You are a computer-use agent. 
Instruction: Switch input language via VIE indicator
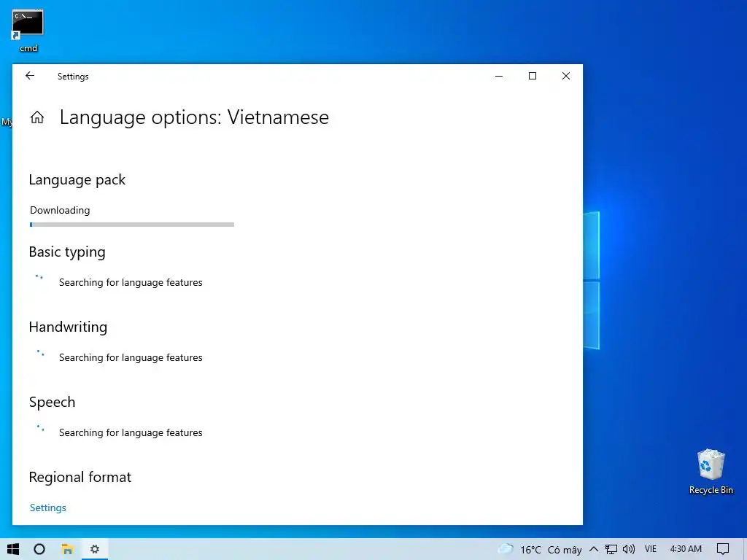[x=650, y=549]
